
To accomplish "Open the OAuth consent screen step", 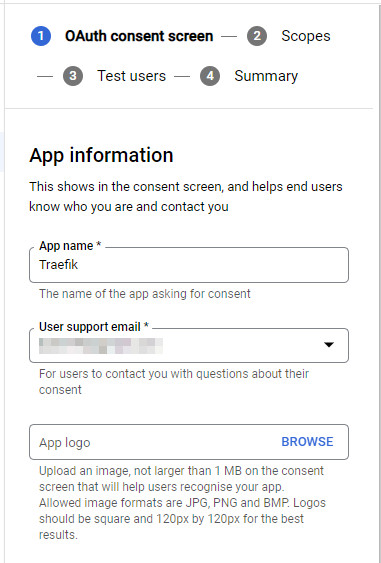I will pos(139,36).
